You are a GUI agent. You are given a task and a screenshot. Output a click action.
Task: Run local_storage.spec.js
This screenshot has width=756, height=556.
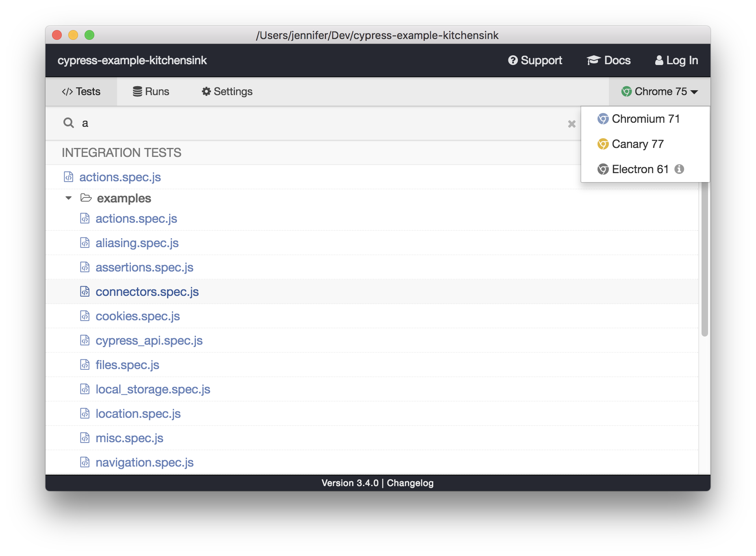point(153,389)
